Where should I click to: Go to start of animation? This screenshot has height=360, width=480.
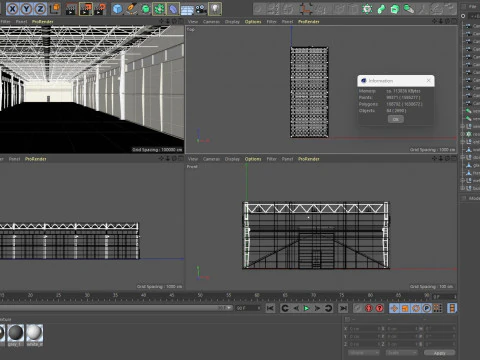[270, 308]
